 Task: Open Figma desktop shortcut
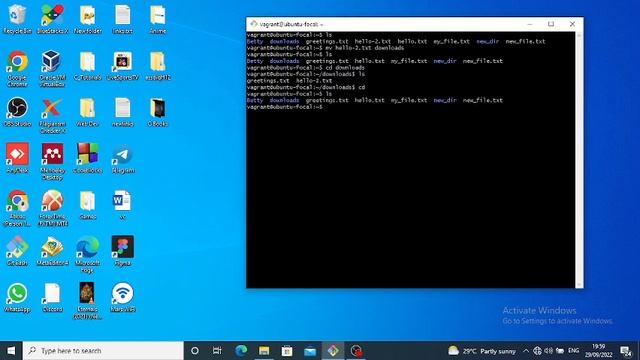pyautogui.click(x=123, y=251)
